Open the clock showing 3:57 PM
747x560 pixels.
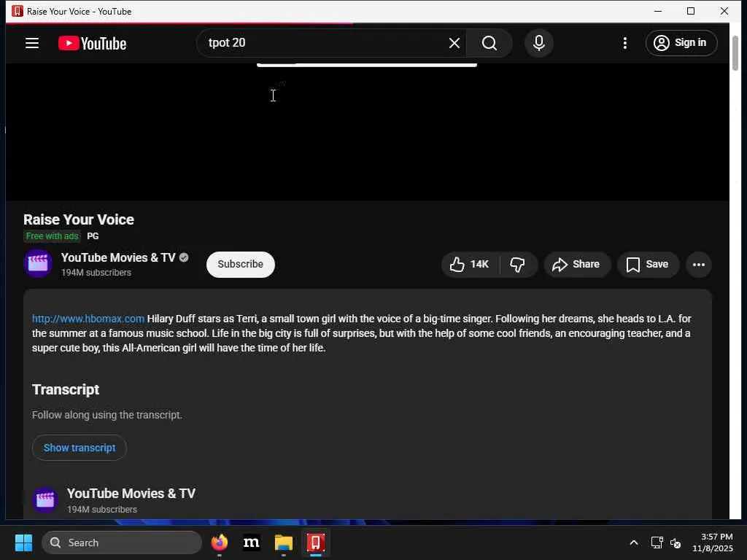pos(712,542)
